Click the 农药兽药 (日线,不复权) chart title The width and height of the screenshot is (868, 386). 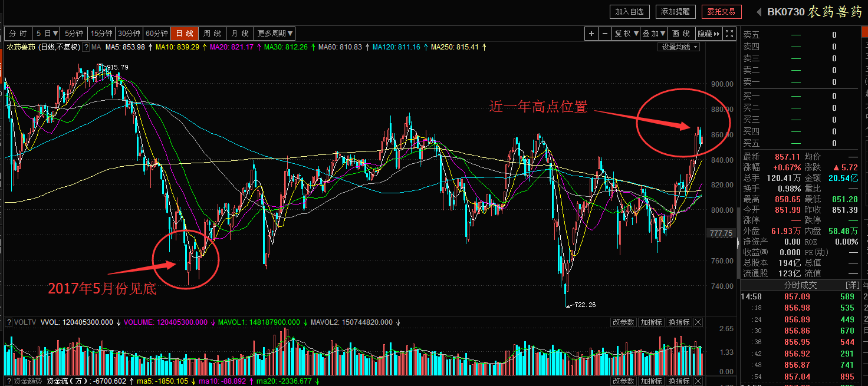[x=44, y=47]
